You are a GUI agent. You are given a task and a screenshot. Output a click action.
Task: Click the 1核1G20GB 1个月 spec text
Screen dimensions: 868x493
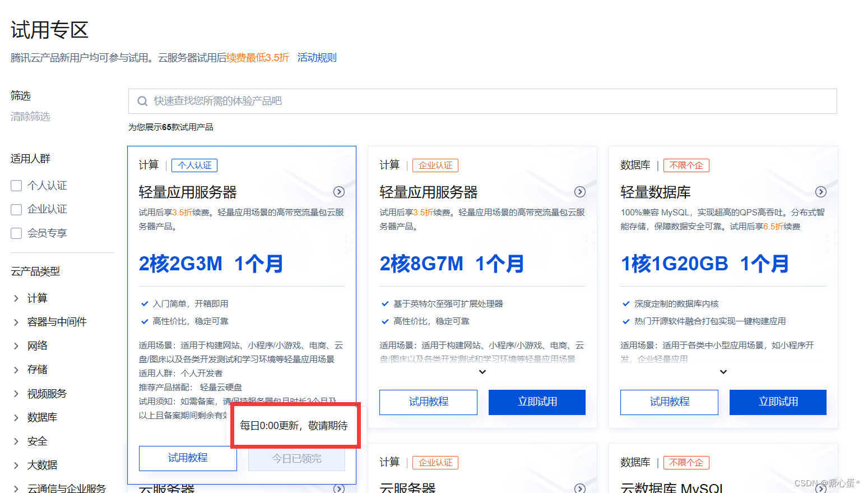point(705,264)
